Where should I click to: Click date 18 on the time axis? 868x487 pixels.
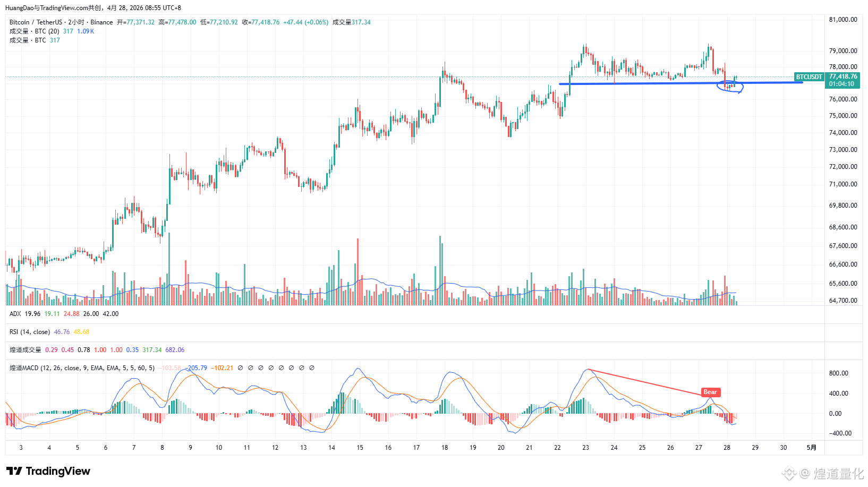(x=445, y=448)
